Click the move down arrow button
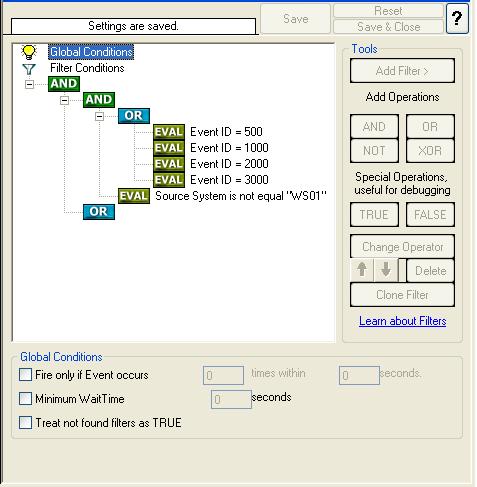The height and width of the screenshot is (487, 477). pos(386,270)
